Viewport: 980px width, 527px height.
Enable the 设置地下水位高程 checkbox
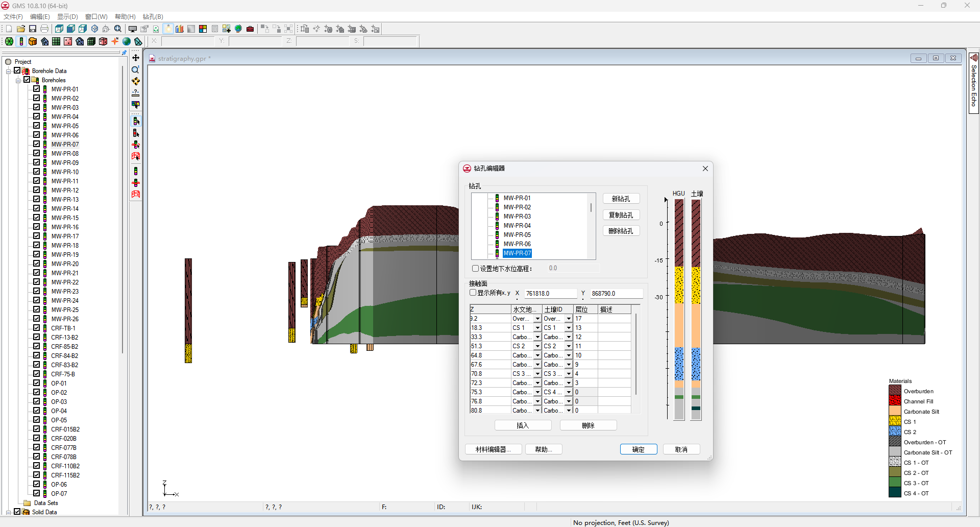pyautogui.click(x=475, y=269)
